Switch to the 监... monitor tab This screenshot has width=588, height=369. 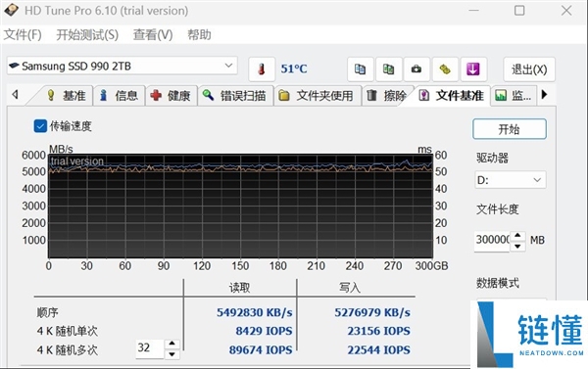click(x=514, y=96)
